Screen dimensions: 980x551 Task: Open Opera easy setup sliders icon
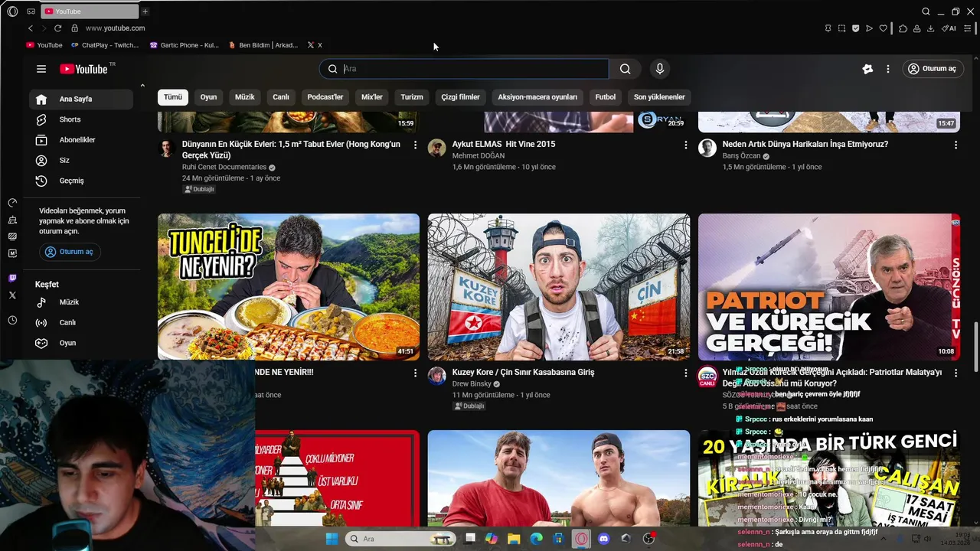tap(968, 28)
